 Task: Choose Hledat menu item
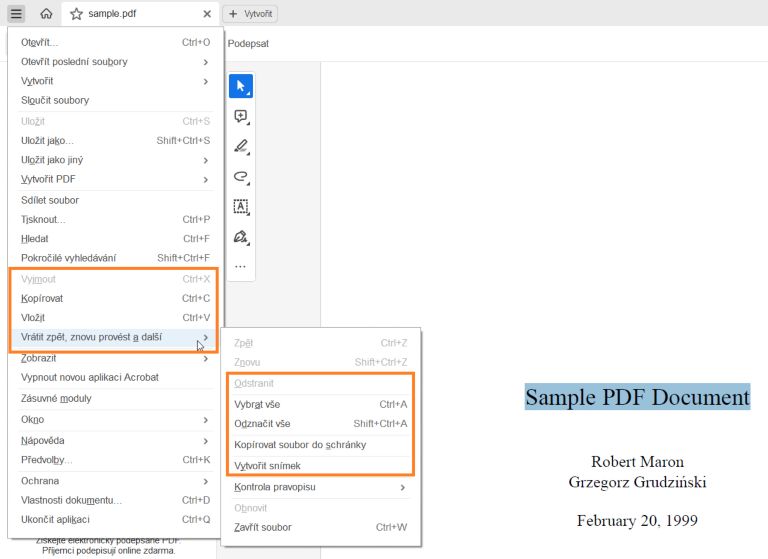(x=116, y=239)
